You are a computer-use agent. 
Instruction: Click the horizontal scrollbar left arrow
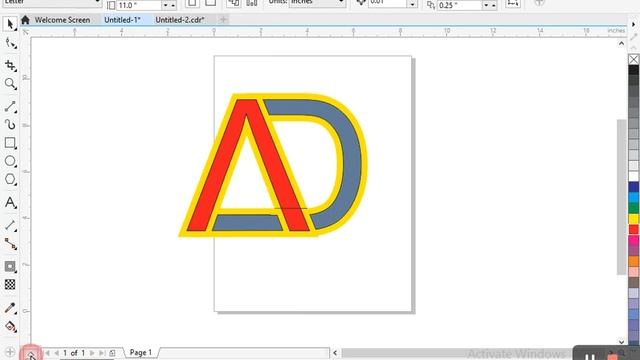[335, 353]
